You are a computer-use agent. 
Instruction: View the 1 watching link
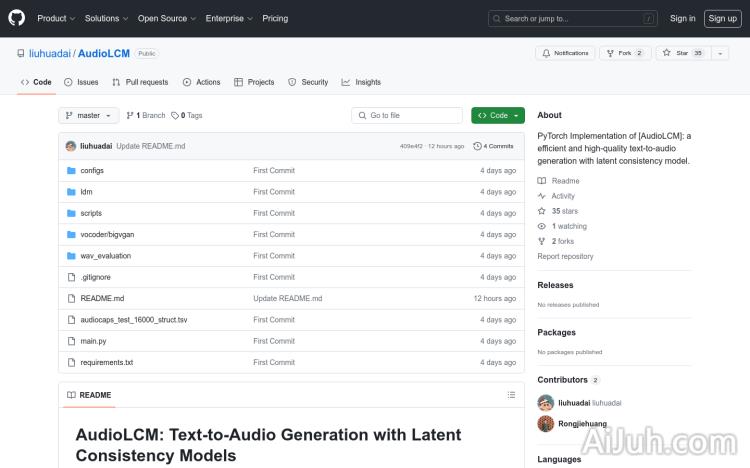coord(562,226)
